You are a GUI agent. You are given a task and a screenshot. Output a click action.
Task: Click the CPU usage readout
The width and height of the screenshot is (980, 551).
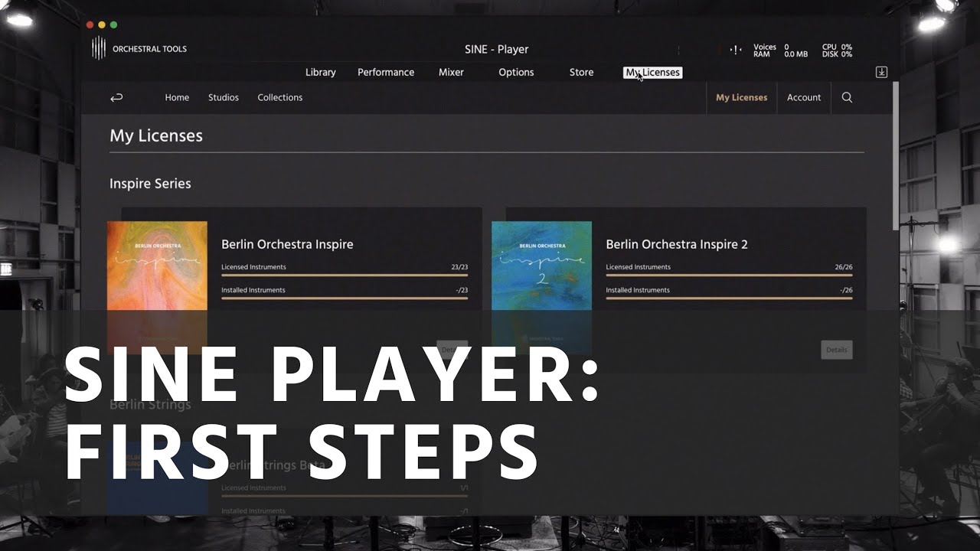(837, 47)
